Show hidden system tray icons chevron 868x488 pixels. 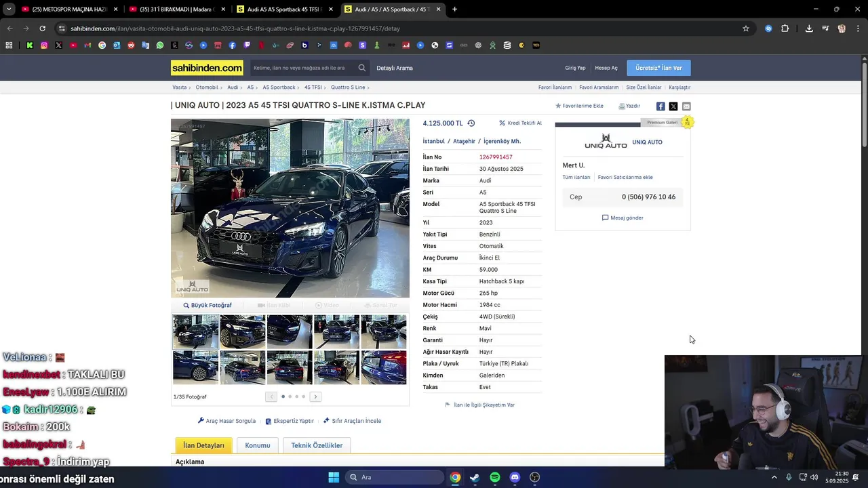pos(774,477)
